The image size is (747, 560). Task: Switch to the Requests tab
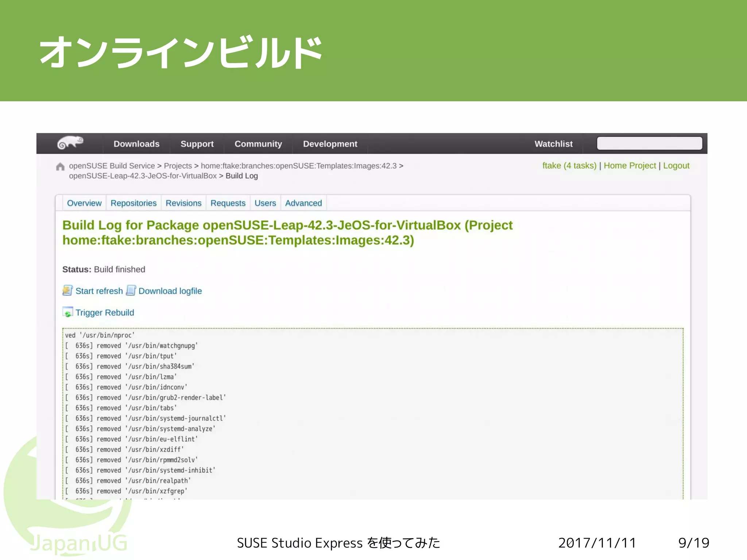[x=228, y=203]
